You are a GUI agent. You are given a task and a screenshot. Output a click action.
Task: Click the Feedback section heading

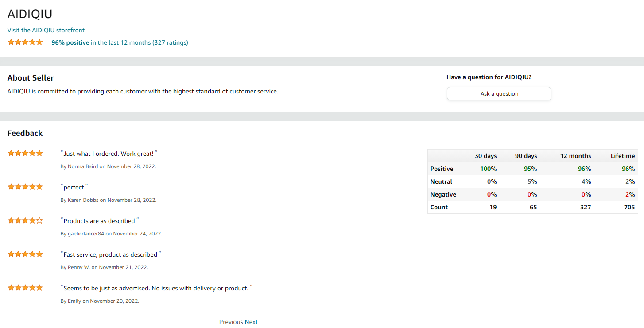point(25,133)
